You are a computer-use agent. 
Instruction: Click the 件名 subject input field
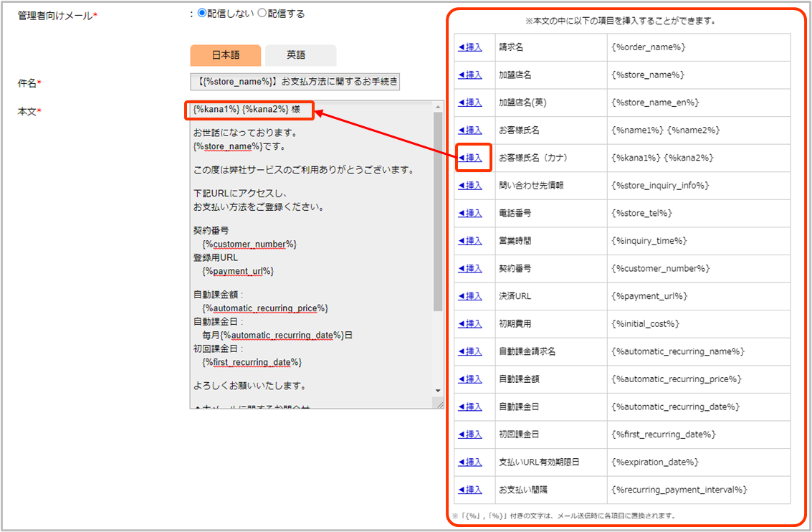pos(295,82)
